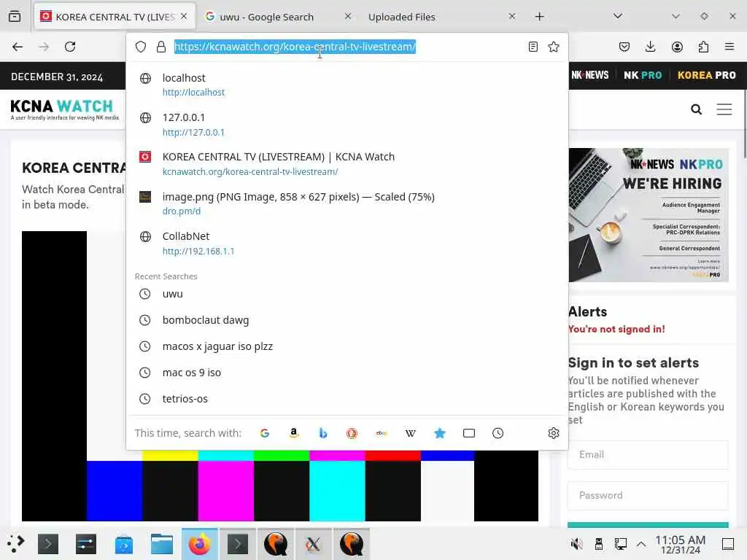
Task: Click the Password input field
Action: (x=648, y=495)
